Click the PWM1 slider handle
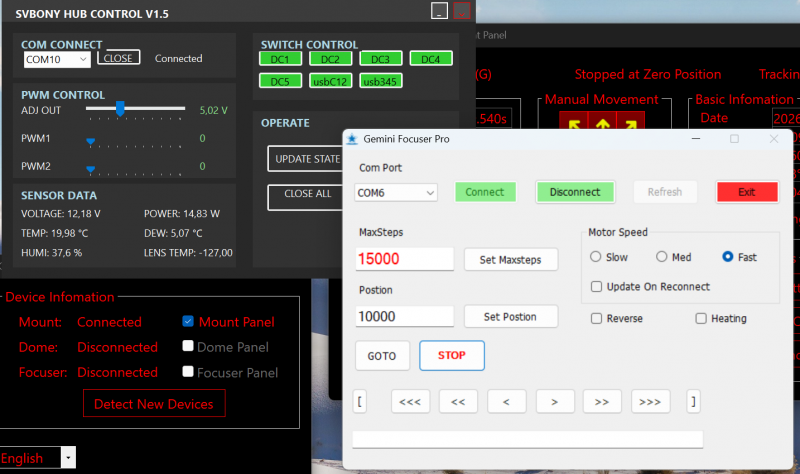 pyautogui.click(x=90, y=141)
